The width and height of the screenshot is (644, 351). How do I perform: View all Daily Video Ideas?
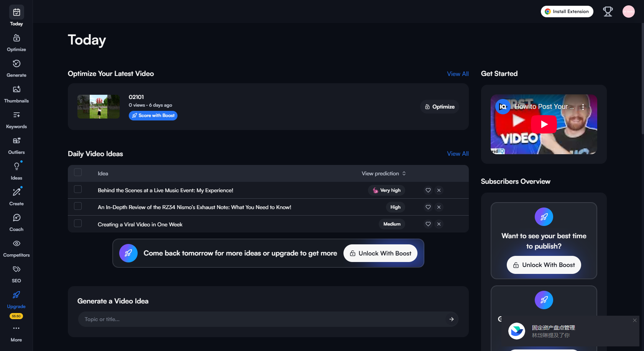(458, 154)
